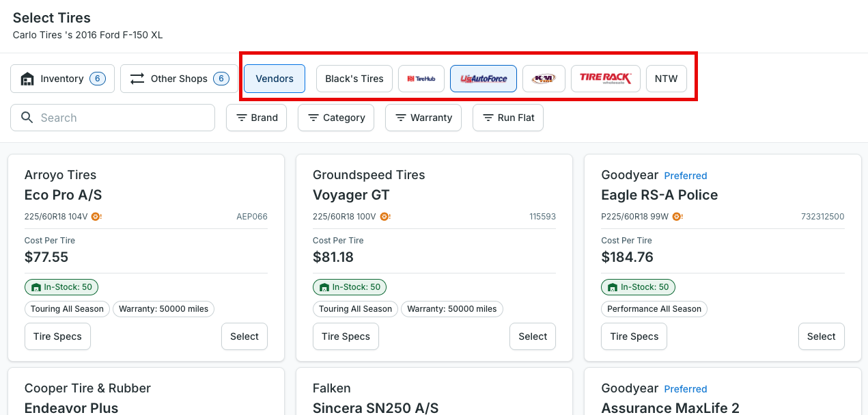
Task: View Tire Specs for Voyager GT
Action: [346, 336]
